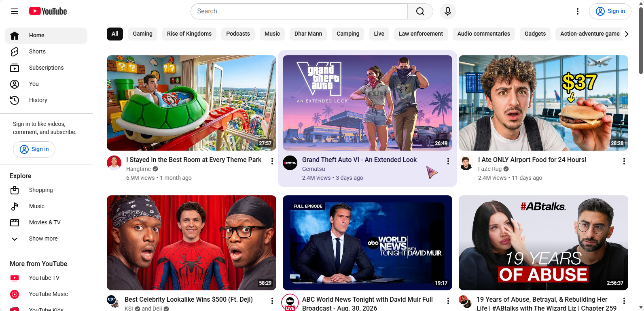Open the History clock icon
Screen dimensions: 644x311
click(15, 100)
